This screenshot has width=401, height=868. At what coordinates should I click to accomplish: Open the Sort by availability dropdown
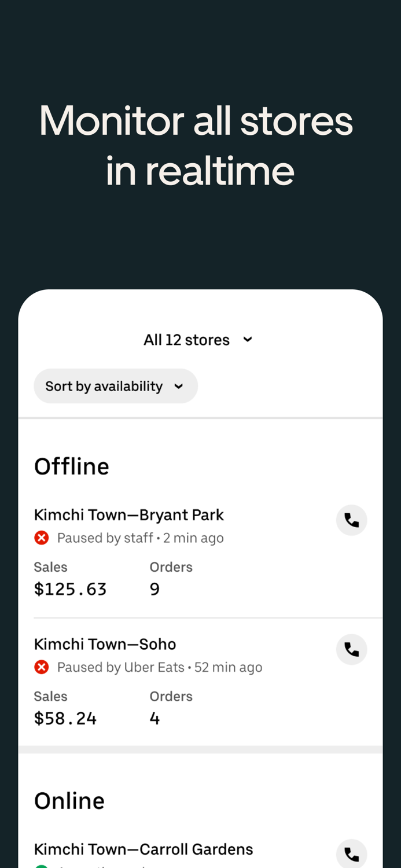pos(116,386)
